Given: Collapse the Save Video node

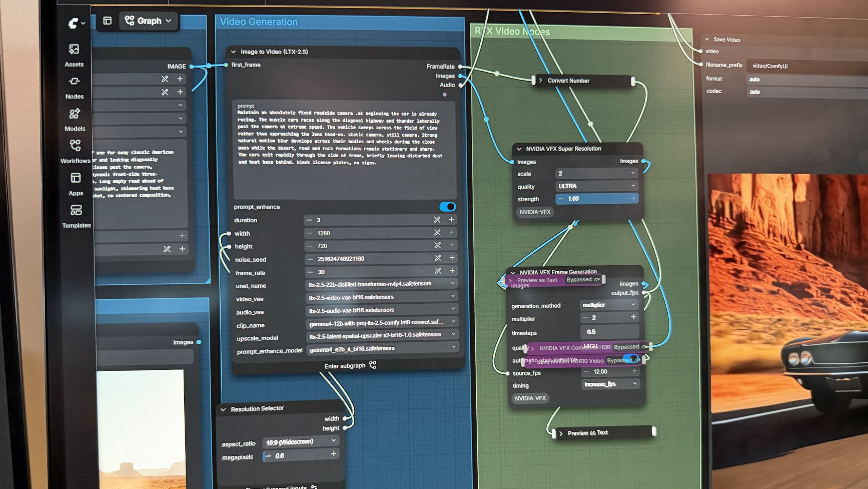Looking at the screenshot, I should (x=707, y=39).
